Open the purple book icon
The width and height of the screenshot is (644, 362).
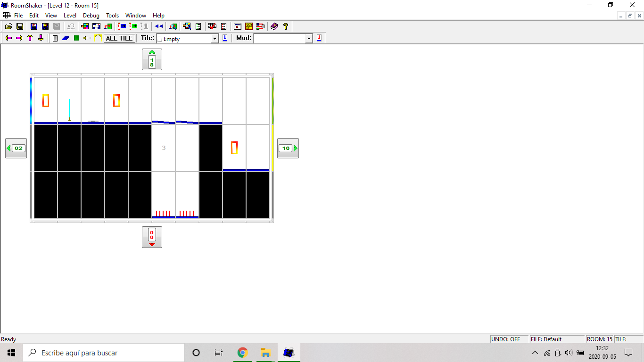click(x=274, y=26)
